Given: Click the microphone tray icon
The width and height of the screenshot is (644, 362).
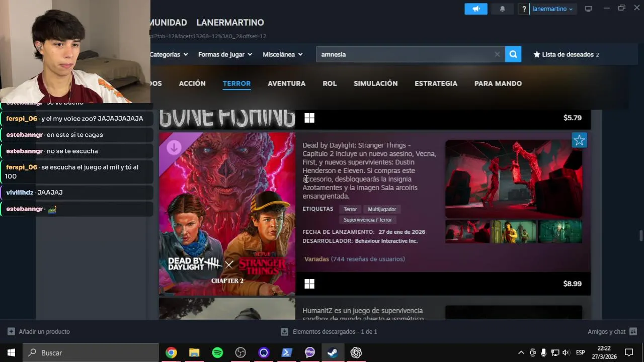Looking at the screenshot, I should pyautogui.click(x=544, y=352).
